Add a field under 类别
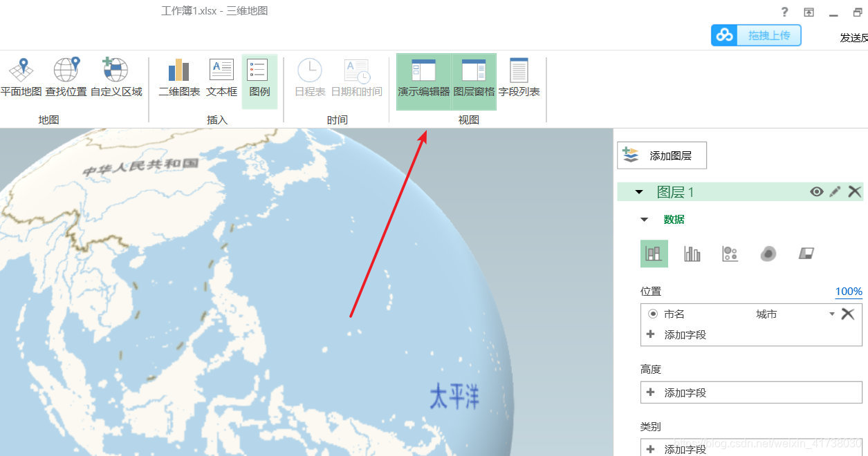Viewport: 868px width, 456px height. click(751, 448)
